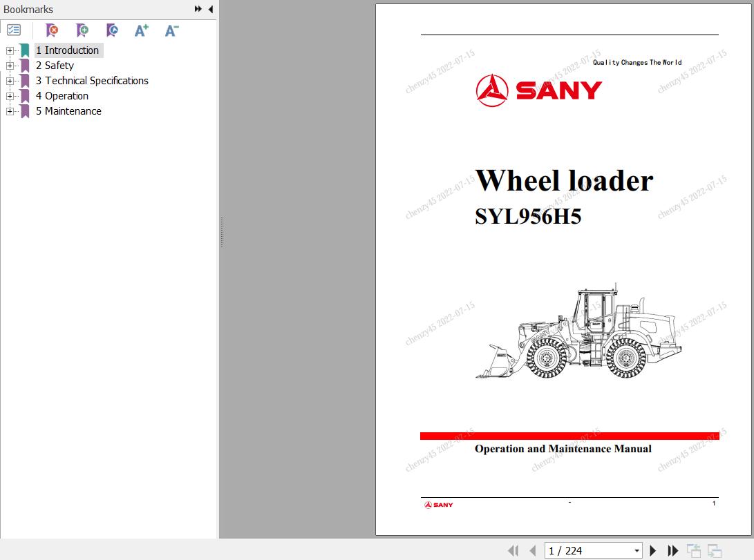Image resolution: width=754 pixels, height=560 pixels.
Task: Select the 2 Safety bookmark
Action: [x=55, y=66]
